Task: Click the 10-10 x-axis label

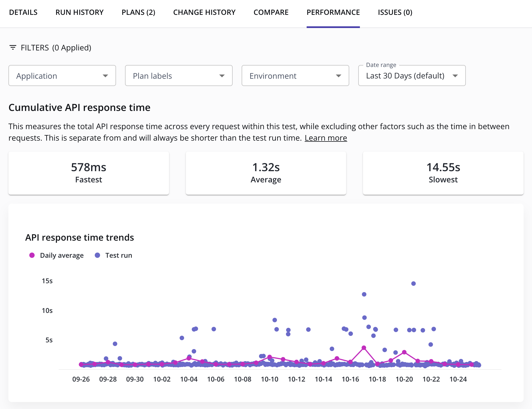Action: 270,379
